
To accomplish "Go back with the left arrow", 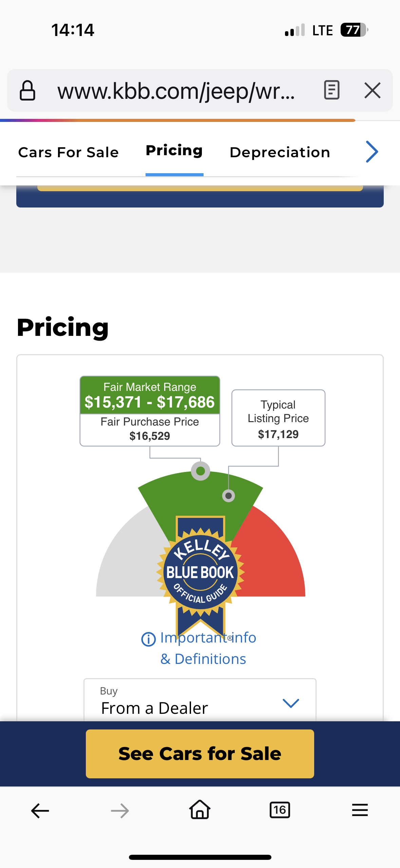I will click(40, 811).
